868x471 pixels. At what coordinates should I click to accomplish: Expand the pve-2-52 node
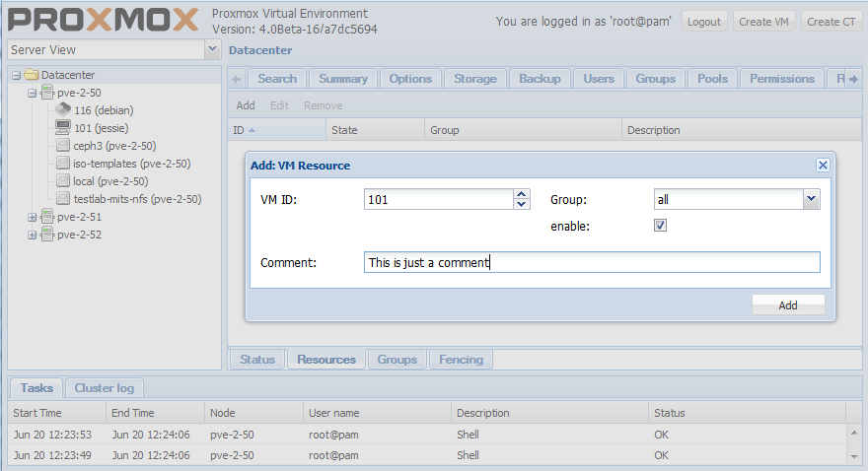(x=33, y=235)
